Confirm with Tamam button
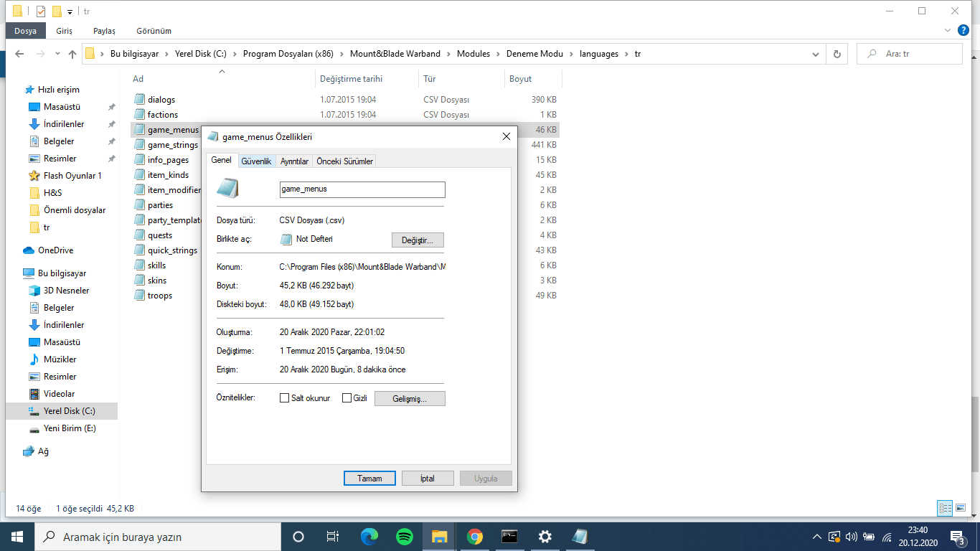This screenshot has height=551, width=980. 370,478
